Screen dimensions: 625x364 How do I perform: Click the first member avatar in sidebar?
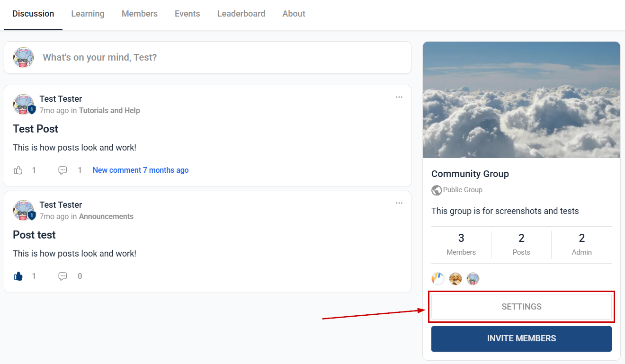tap(438, 279)
